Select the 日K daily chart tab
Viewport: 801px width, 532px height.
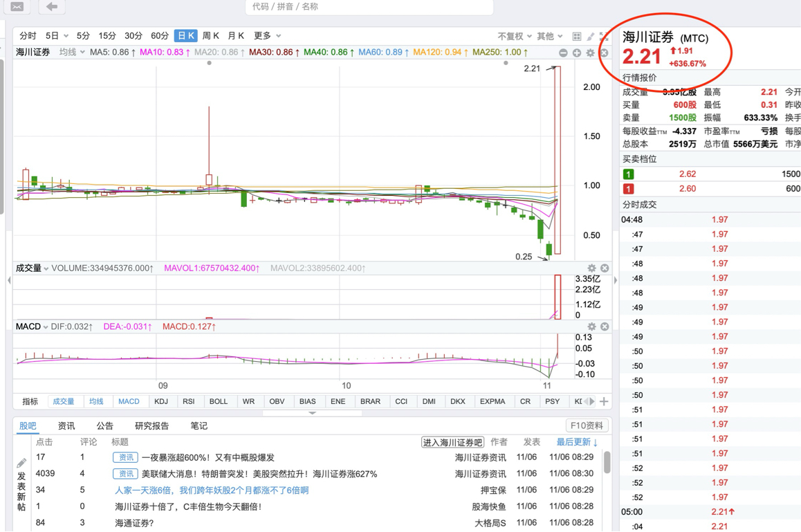point(186,36)
